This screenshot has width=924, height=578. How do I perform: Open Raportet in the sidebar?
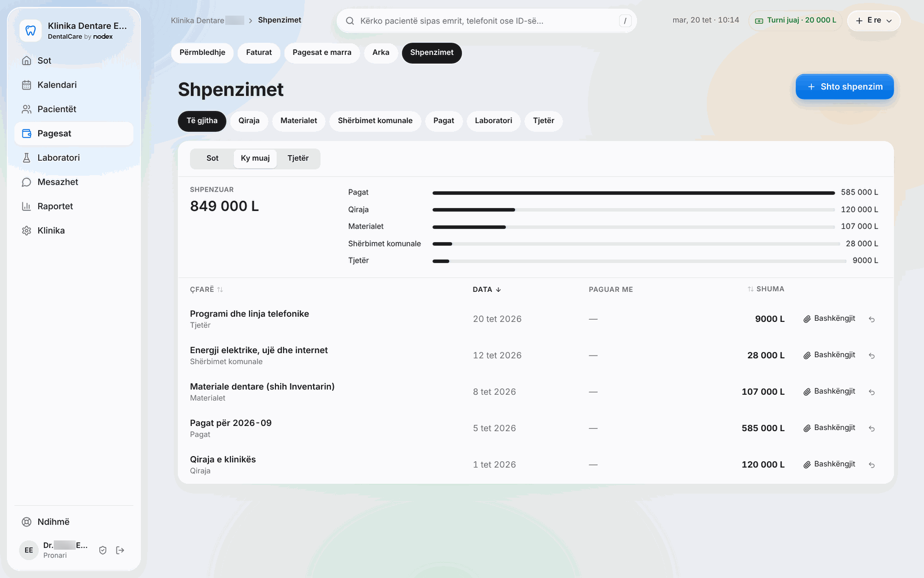(74, 206)
